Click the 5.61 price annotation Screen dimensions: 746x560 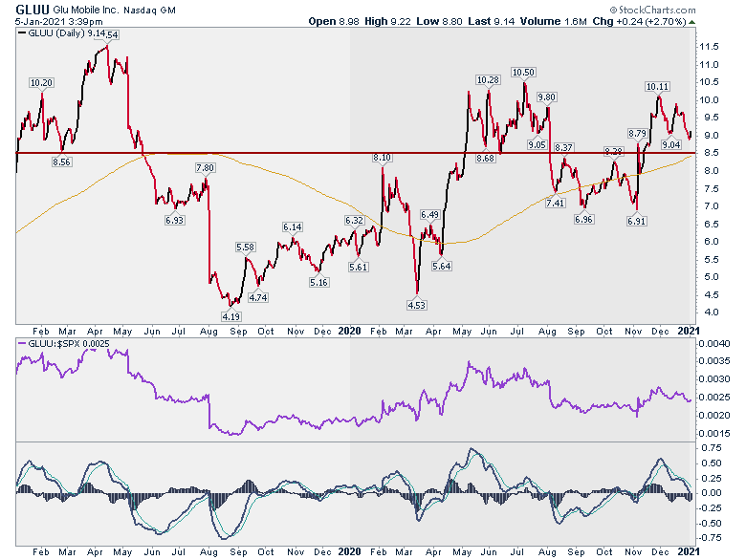pyautogui.click(x=359, y=267)
